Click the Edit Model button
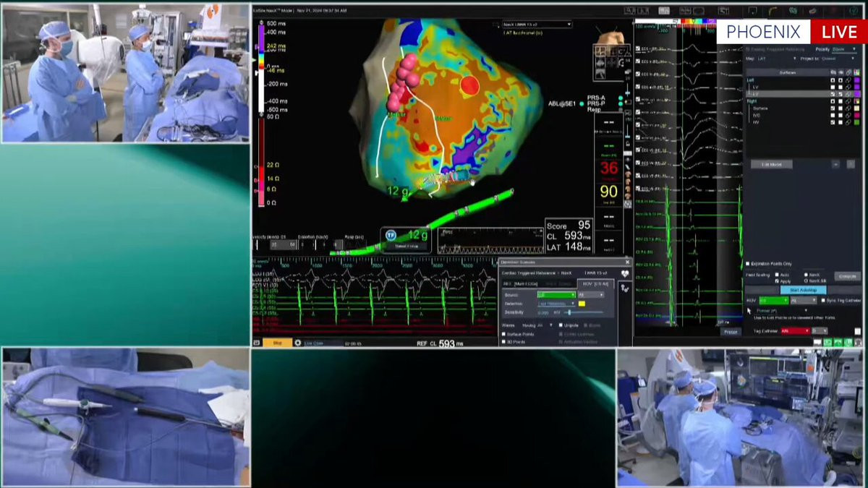This screenshot has height=488, width=868. click(772, 164)
